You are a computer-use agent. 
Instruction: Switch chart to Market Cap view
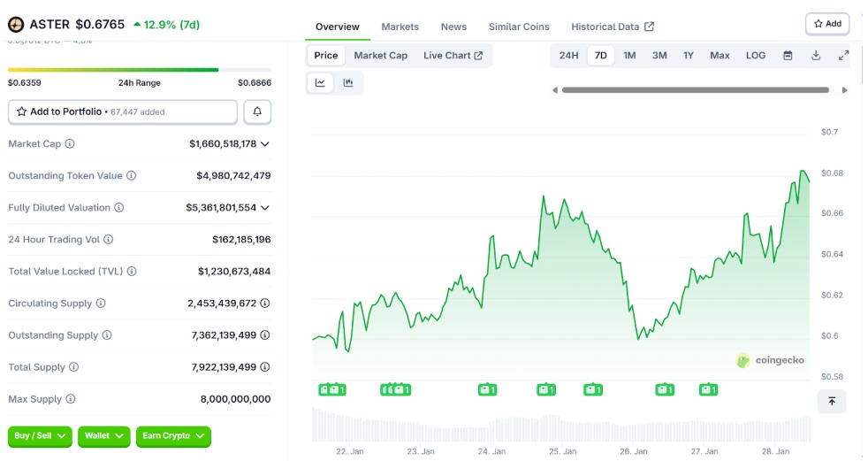click(x=380, y=56)
